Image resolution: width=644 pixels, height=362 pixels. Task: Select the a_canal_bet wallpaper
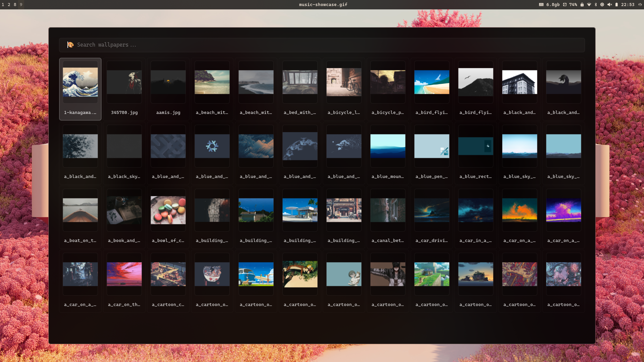pos(388,217)
